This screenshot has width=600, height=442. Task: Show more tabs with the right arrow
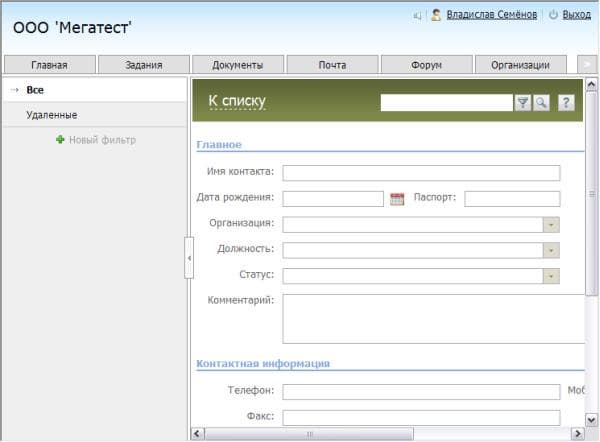[x=587, y=65]
